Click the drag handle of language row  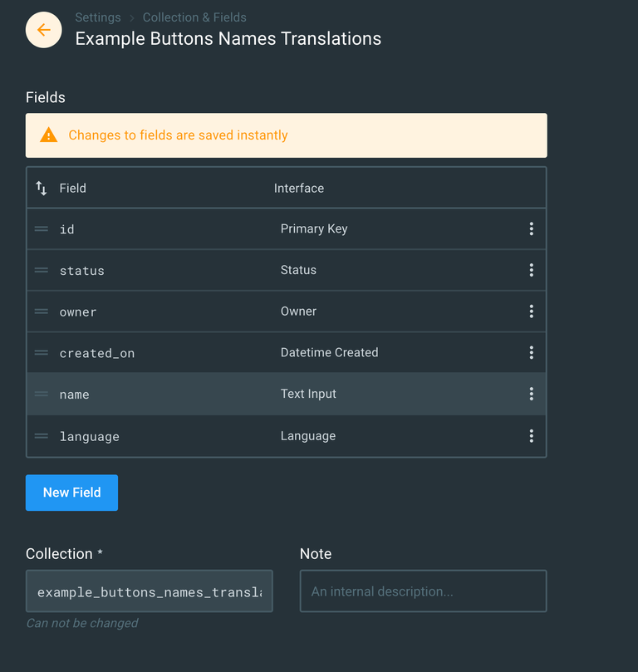click(42, 436)
